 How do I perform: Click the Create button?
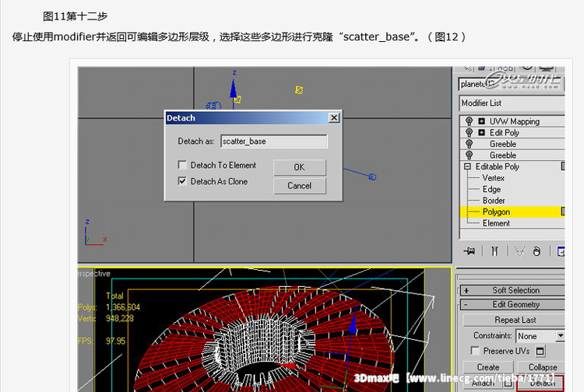point(488,367)
